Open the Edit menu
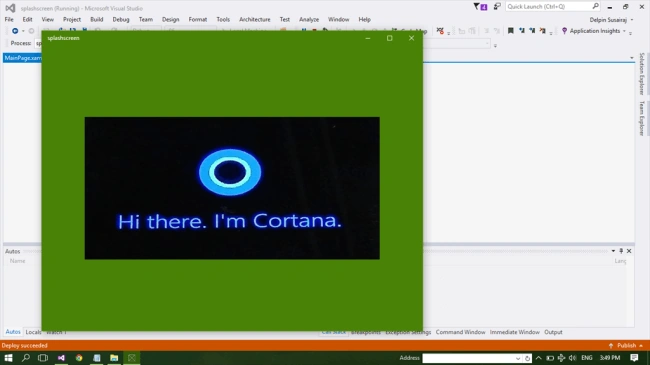 pyautogui.click(x=27, y=19)
